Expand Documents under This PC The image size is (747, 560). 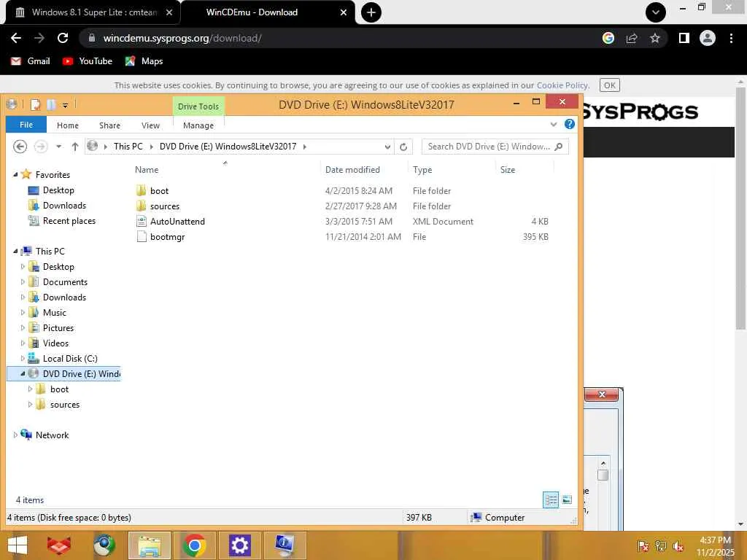(x=23, y=282)
